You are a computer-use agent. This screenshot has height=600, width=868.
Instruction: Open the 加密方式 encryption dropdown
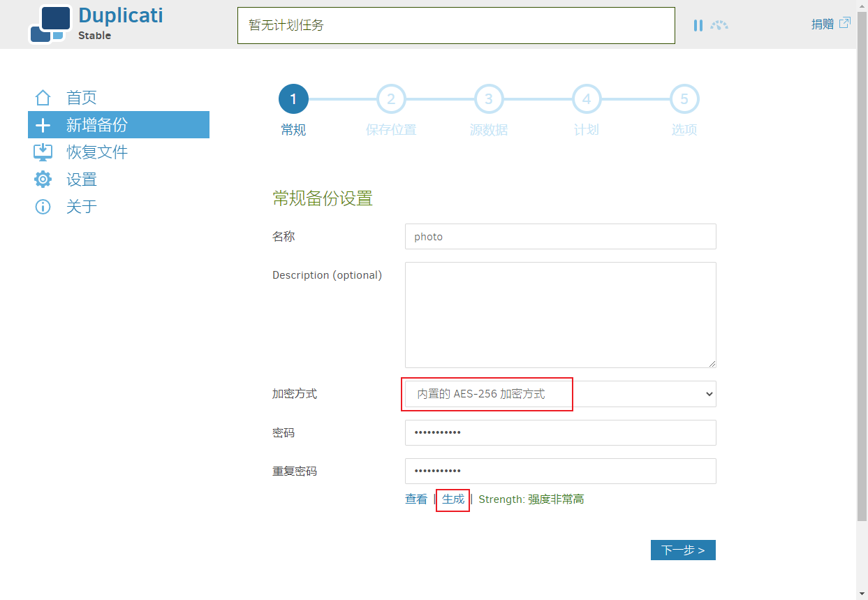coord(561,394)
